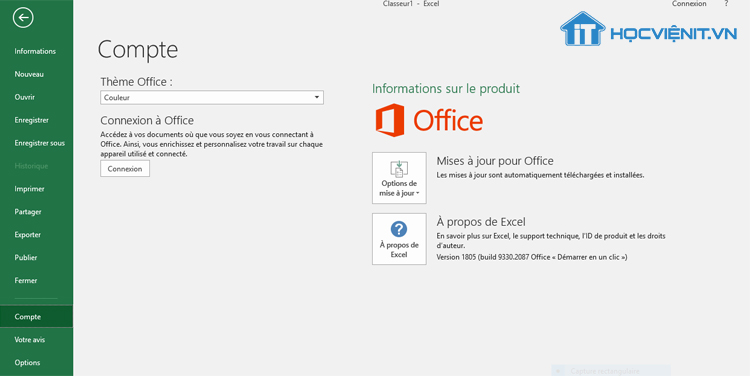Click the Informations sur le produit heading

[446, 89]
